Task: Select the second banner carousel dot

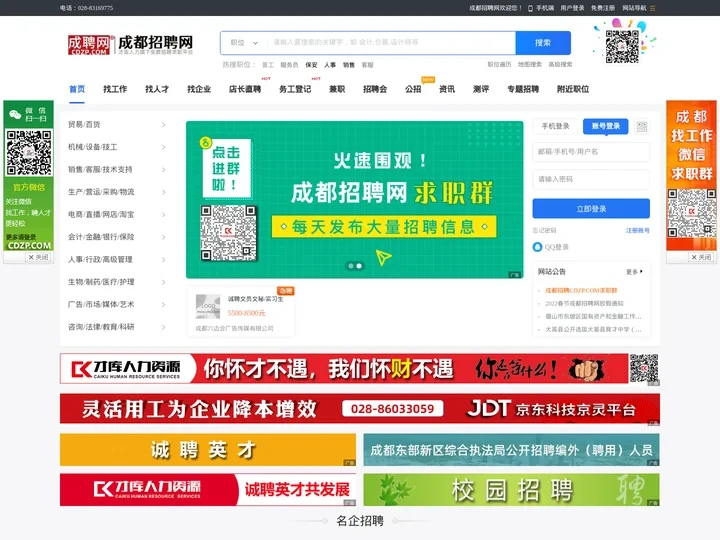Action: [359, 266]
